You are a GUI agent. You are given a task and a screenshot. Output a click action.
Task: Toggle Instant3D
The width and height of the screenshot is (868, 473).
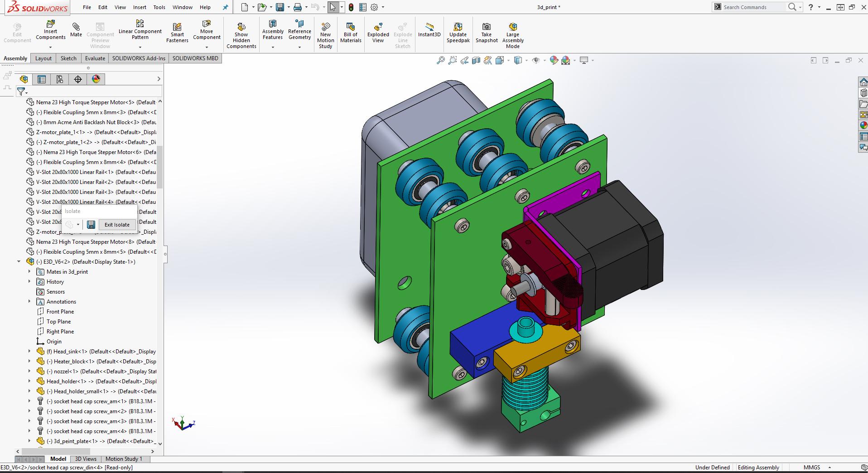click(429, 30)
